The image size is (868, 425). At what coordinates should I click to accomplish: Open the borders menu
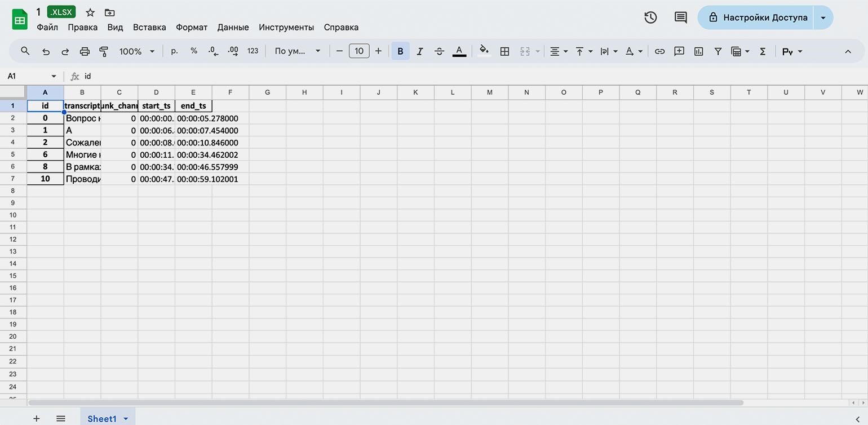coord(505,51)
